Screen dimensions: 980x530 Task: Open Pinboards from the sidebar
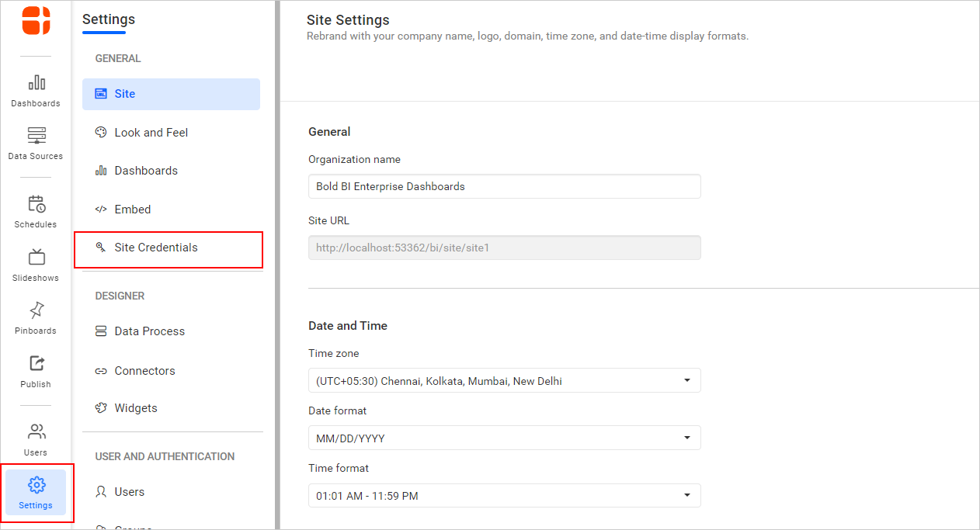[35, 313]
